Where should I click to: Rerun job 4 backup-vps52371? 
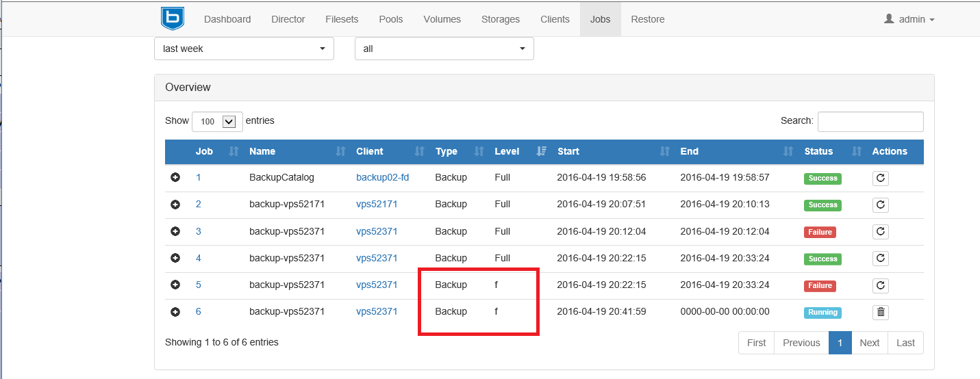[881, 259]
